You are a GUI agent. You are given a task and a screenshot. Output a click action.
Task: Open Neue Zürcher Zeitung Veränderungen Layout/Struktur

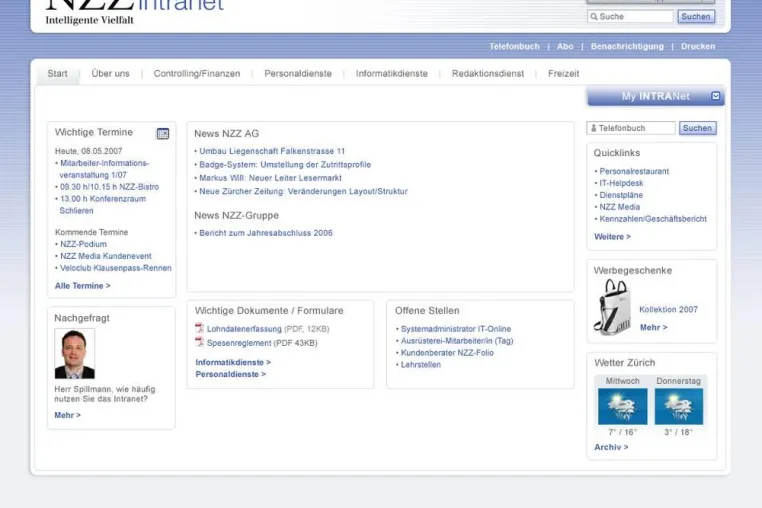click(x=303, y=192)
